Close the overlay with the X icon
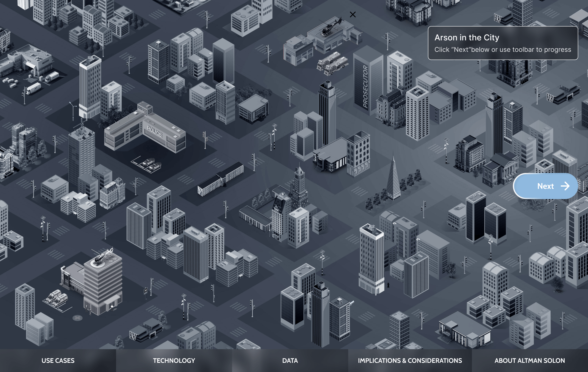This screenshot has width=588, height=372. click(x=353, y=15)
